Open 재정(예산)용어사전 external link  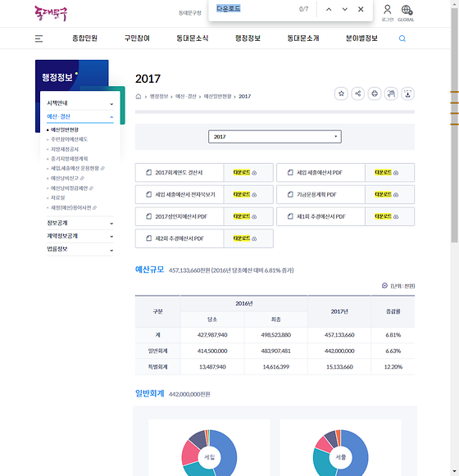(x=74, y=207)
